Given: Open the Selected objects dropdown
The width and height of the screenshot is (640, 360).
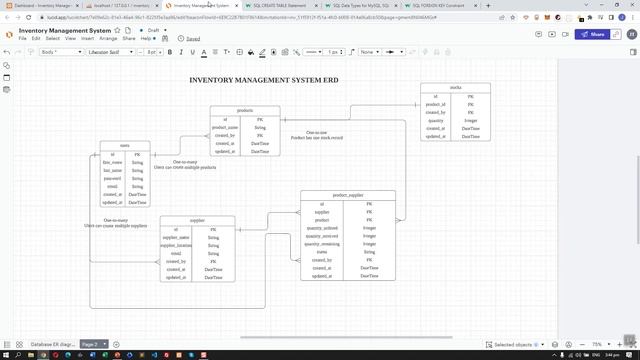Looking at the screenshot, I should tap(514, 344).
